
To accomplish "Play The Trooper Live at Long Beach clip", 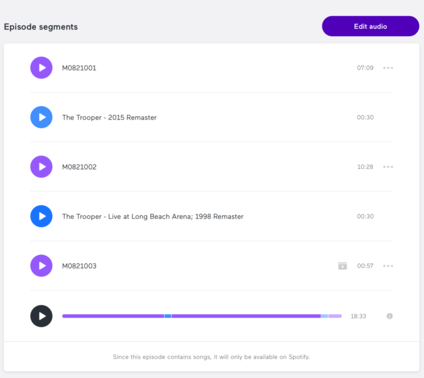I will coord(41,216).
